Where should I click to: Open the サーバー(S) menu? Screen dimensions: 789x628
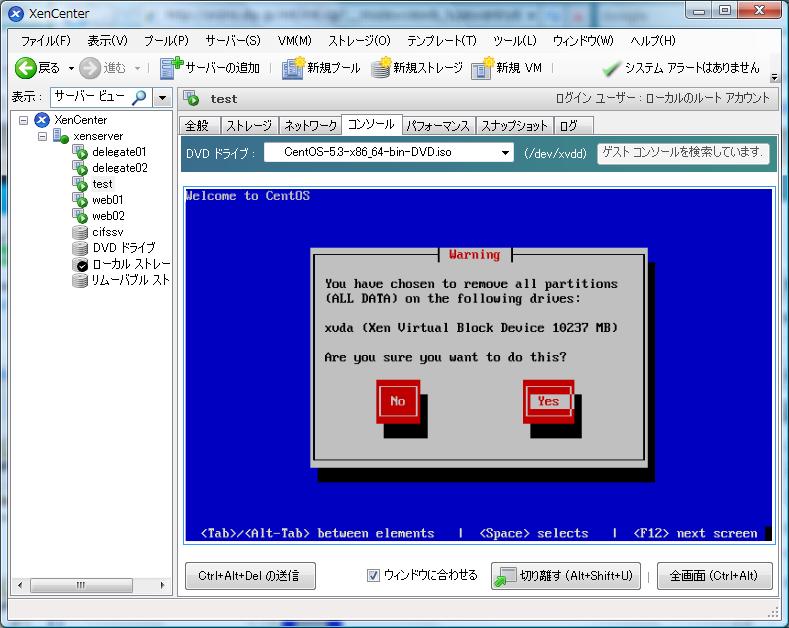pyautogui.click(x=233, y=41)
